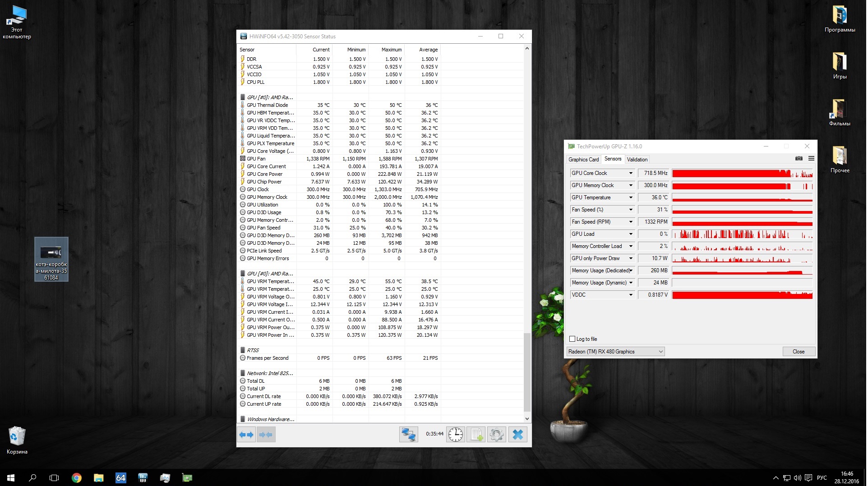Screen dimensions: 868x486
Task: Open the Этот компьютер desktop icon
Action: point(17,22)
